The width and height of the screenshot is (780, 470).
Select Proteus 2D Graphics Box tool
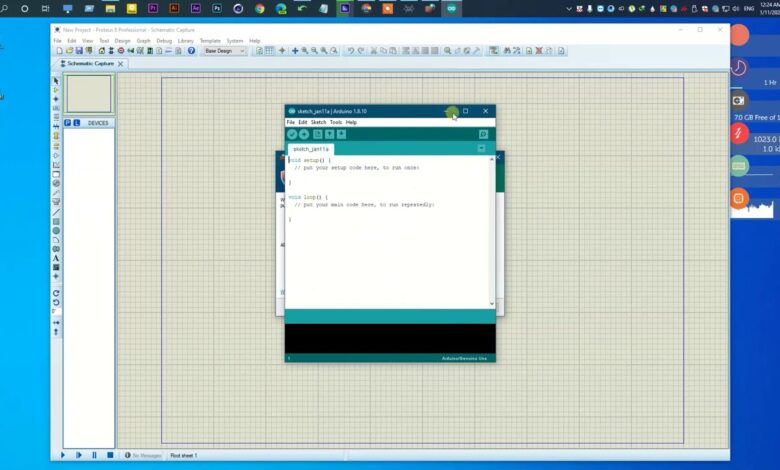click(x=56, y=222)
